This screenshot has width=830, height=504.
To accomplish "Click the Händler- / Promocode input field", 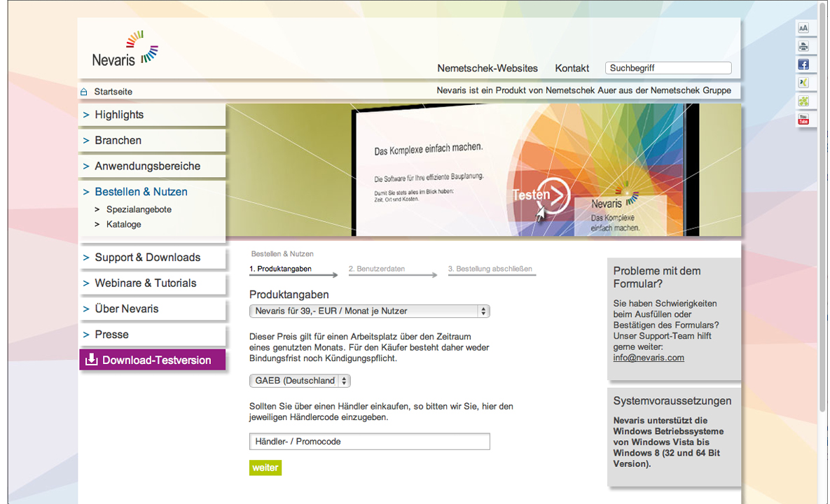I will pyautogui.click(x=370, y=442).
